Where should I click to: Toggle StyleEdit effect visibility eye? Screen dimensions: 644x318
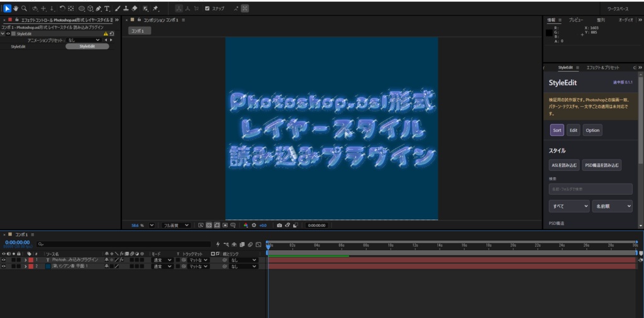[x=8, y=34]
